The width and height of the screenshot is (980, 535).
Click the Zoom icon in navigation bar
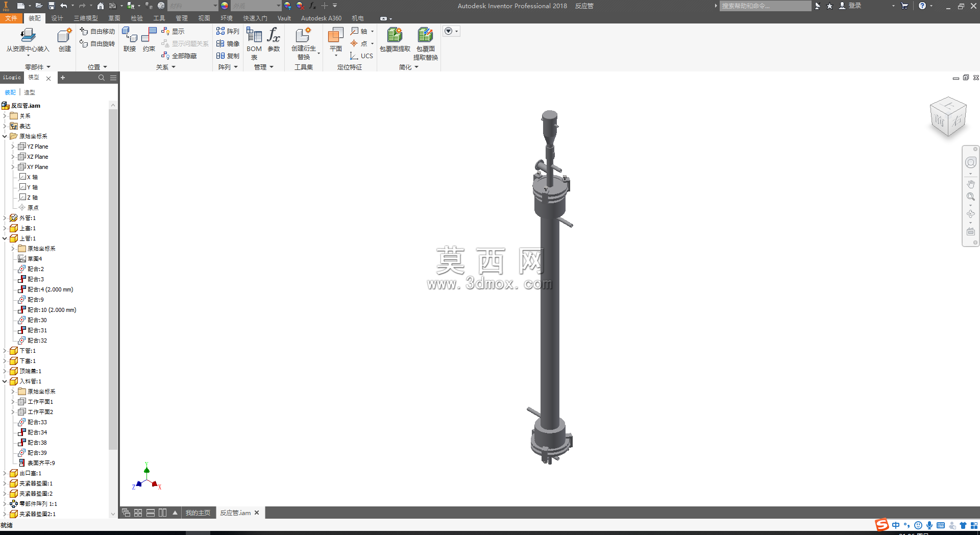click(x=970, y=197)
